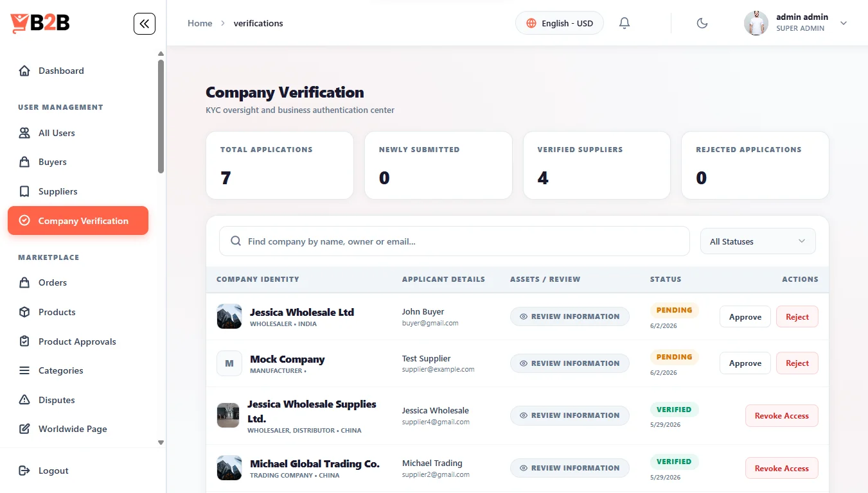Image resolution: width=868 pixels, height=493 pixels.
Task: Click the Orders bag icon
Action: [24, 282]
